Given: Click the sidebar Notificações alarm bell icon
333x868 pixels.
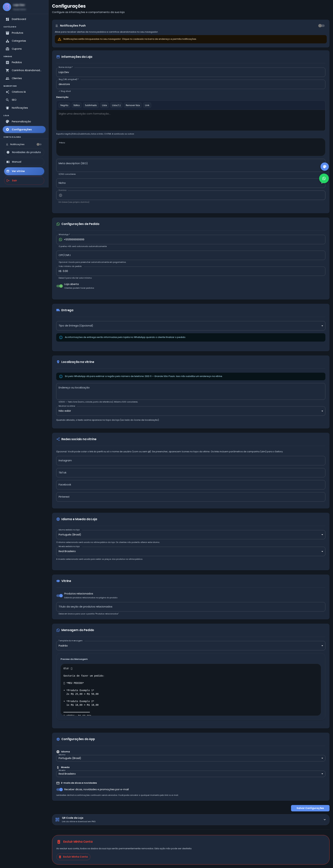Looking at the screenshot, I should pos(7,108).
